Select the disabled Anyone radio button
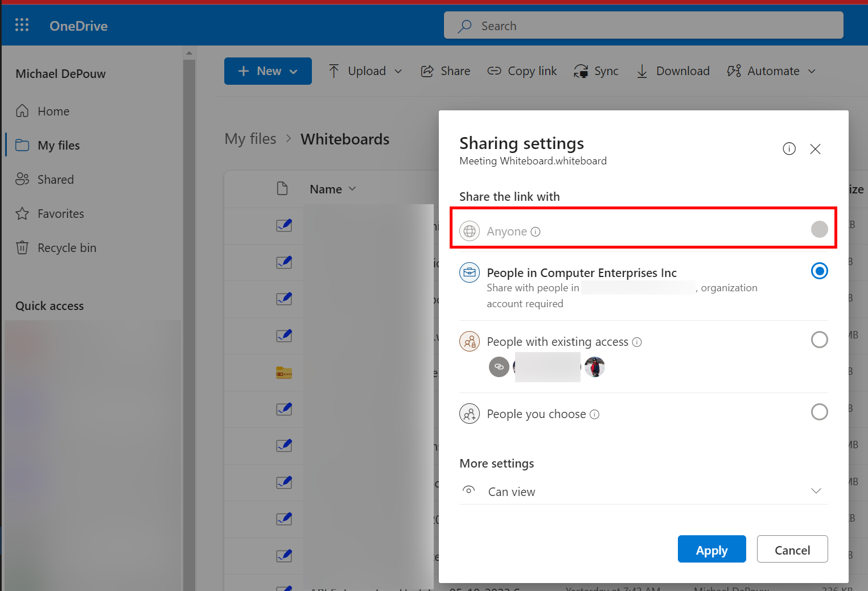 pos(820,229)
